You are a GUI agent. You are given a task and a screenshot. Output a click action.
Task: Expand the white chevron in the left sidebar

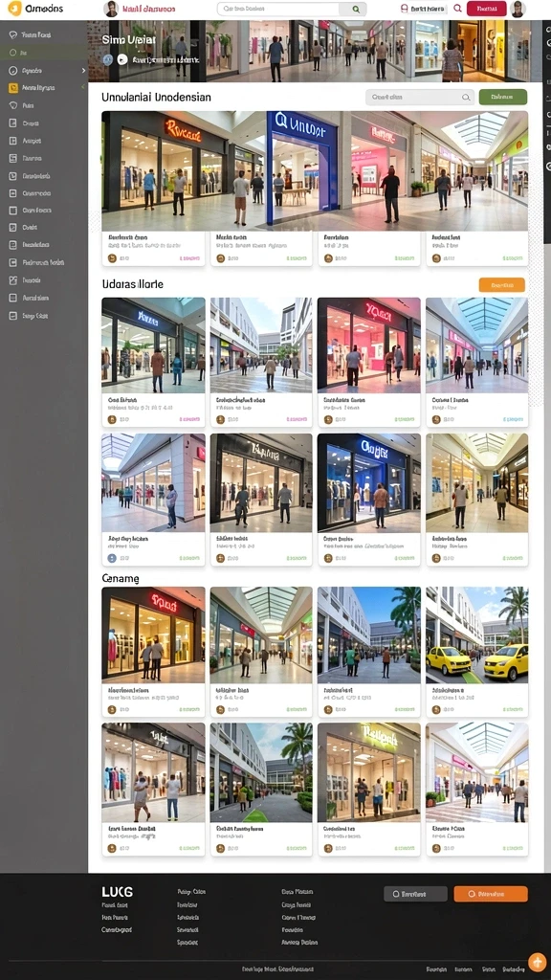pyautogui.click(x=83, y=71)
